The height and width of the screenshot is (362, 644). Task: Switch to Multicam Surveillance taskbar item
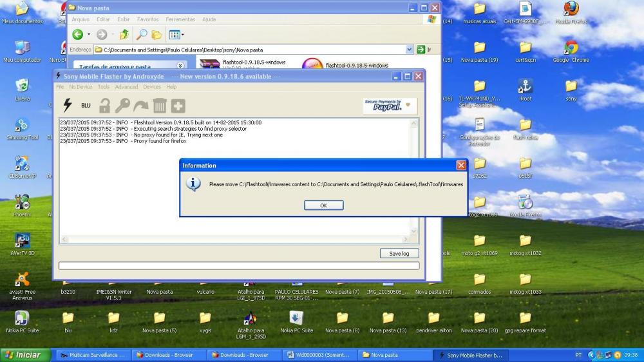pyautogui.click(x=92, y=355)
